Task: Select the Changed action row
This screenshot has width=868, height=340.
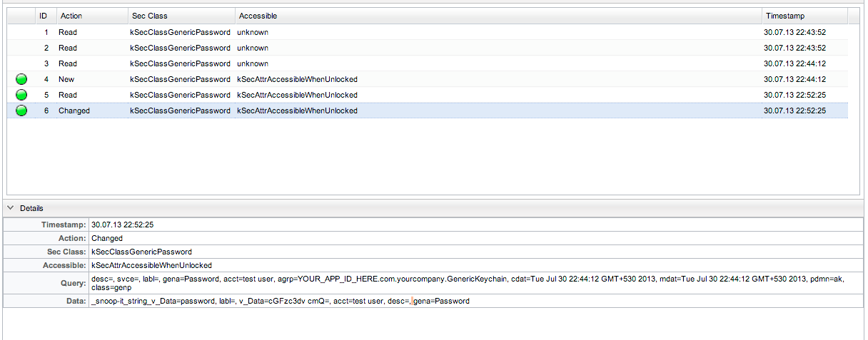Action: [x=74, y=110]
